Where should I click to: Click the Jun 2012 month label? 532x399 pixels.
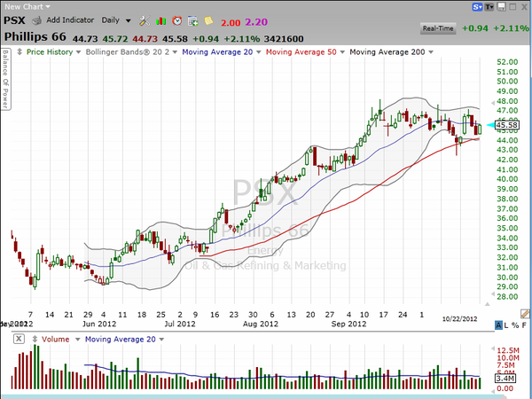click(99, 324)
